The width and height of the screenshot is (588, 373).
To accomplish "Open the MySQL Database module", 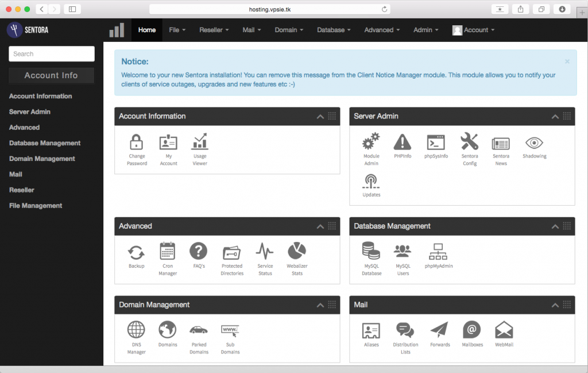I will tap(372, 259).
